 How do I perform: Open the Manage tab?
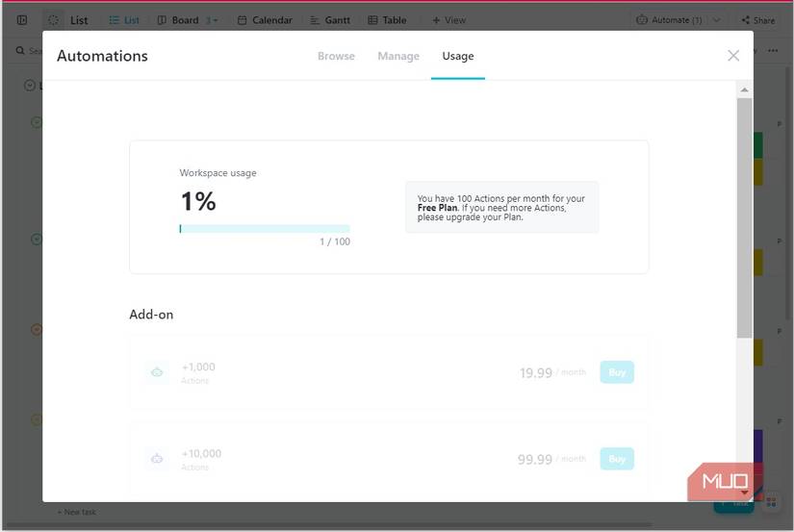coord(398,56)
